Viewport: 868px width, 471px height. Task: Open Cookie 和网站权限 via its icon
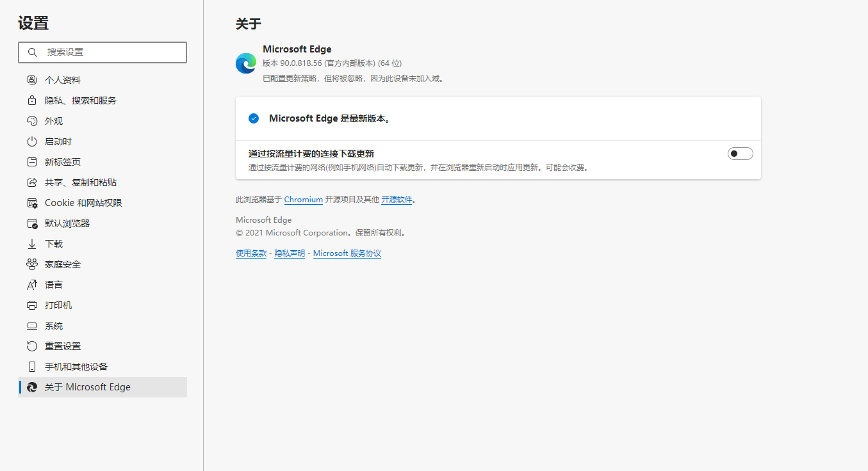[32, 202]
